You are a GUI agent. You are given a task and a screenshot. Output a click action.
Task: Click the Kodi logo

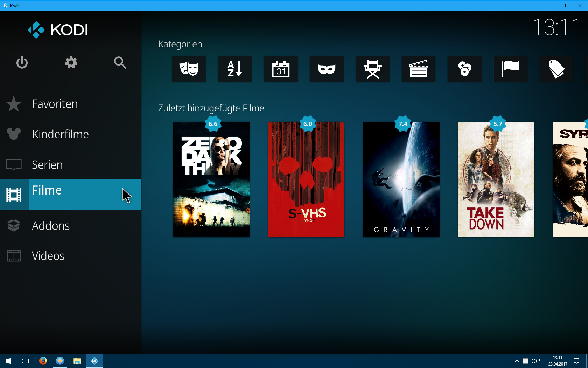58,30
